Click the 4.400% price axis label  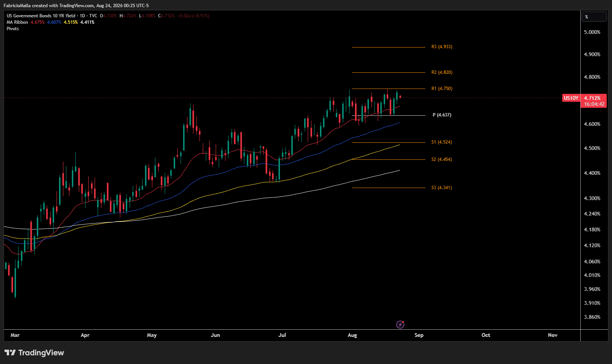[592, 173]
